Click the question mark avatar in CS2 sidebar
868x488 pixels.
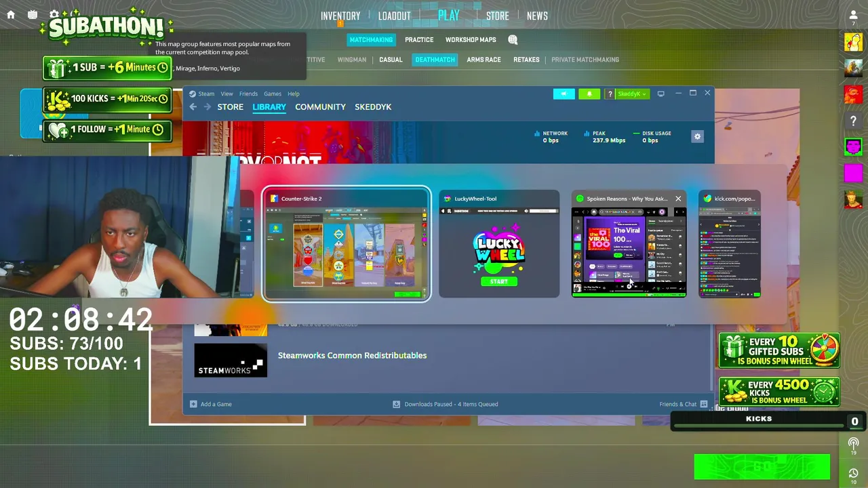(853, 121)
